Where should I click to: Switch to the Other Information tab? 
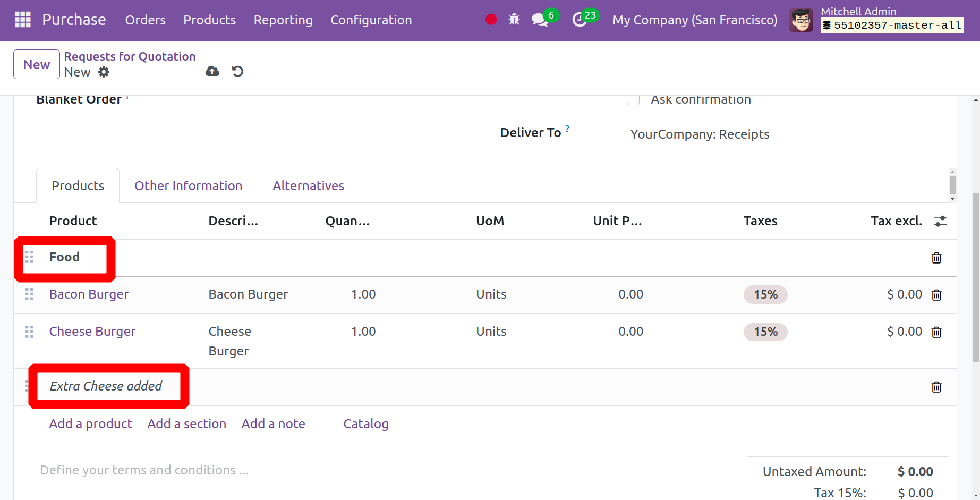(189, 186)
